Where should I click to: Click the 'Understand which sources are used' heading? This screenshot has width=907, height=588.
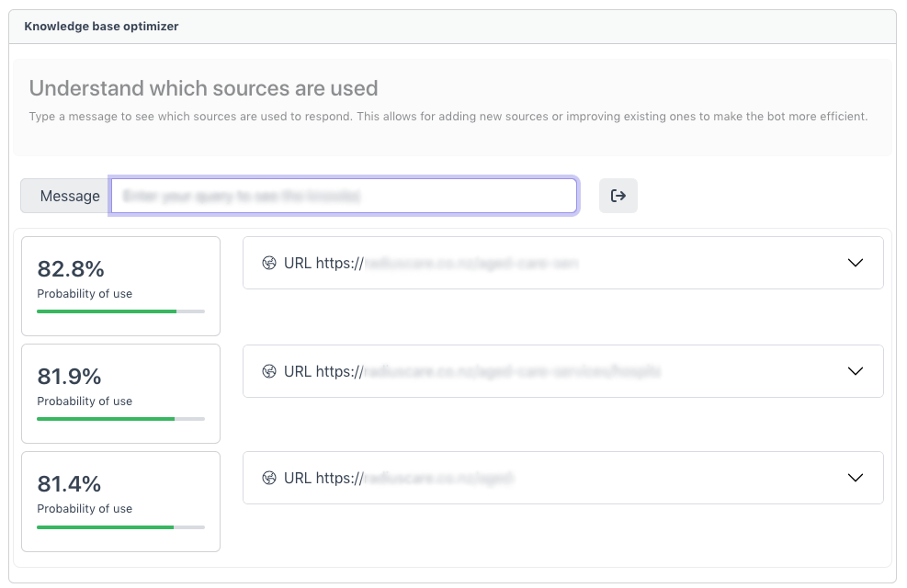coord(203,88)
